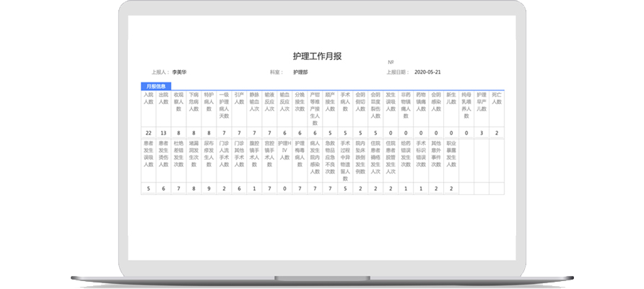The height and width of the screenshot is (289, 644).
Task: Click the value cell under 护理HIV人数
Action: [284, 189]
